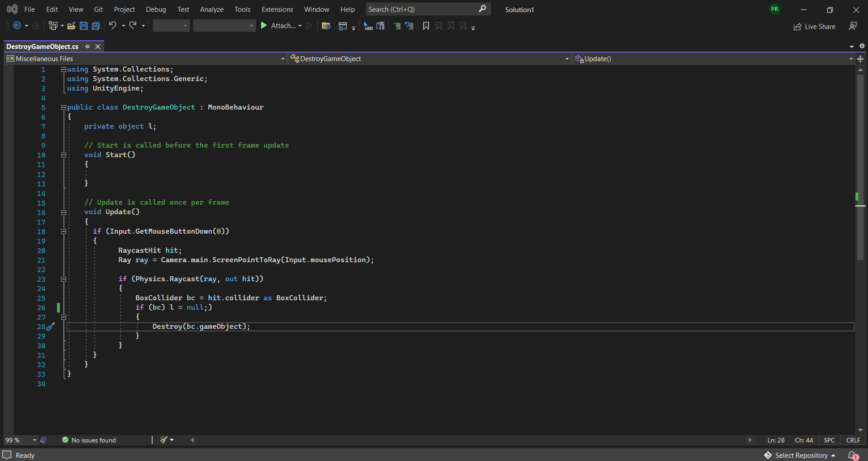Click the code cleanup broom icon

164,440
